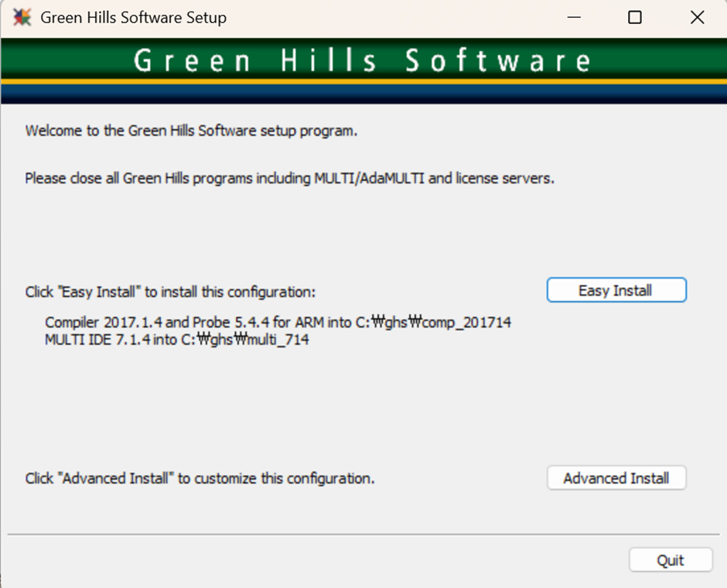Viewport: 727px width, 588px height.
Task: Click the "Green Hills Software Setup" window title
Action: click(134, 18)
